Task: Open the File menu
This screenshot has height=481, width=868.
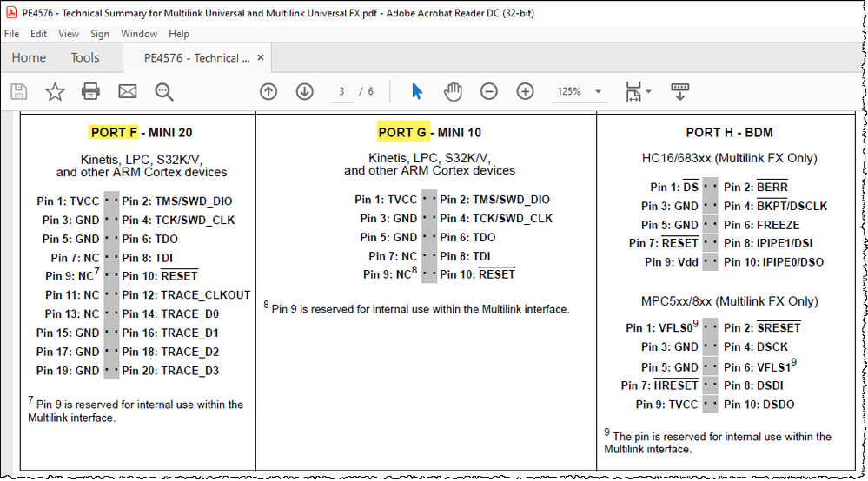Action: click(x=11, y=34)
